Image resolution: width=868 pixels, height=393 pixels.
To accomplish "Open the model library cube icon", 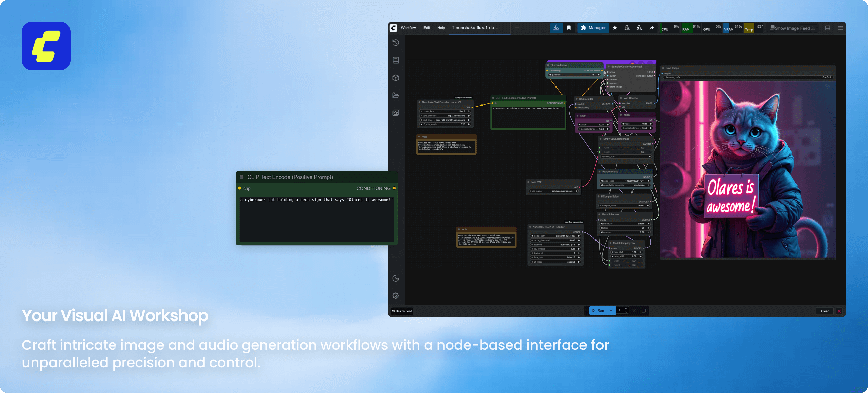I will click(396, 78).
